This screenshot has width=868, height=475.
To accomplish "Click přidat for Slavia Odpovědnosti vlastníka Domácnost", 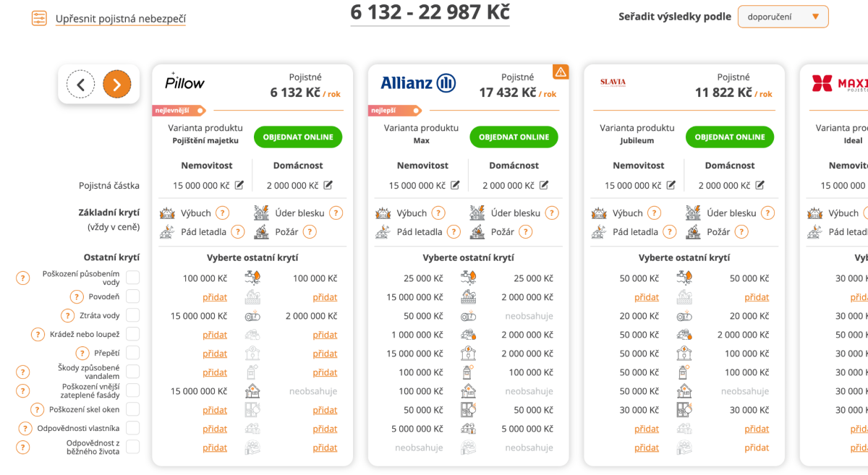I will tap(757, 429).
